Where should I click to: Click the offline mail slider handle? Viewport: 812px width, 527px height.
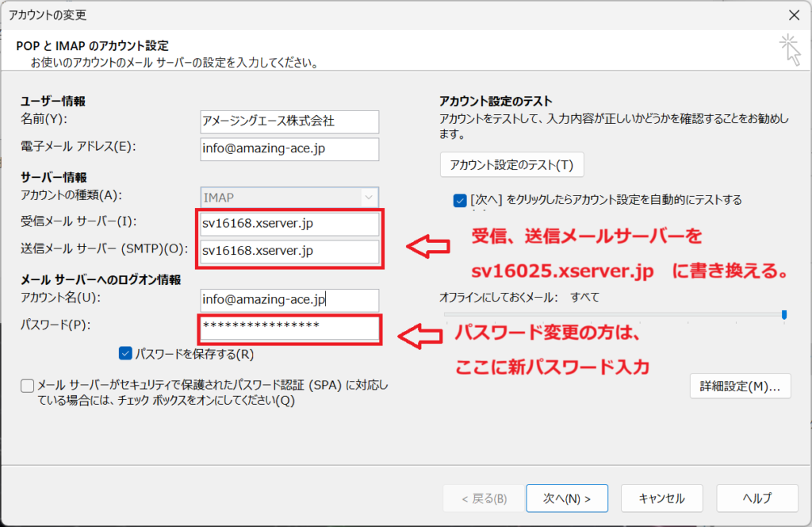(784, 314)
